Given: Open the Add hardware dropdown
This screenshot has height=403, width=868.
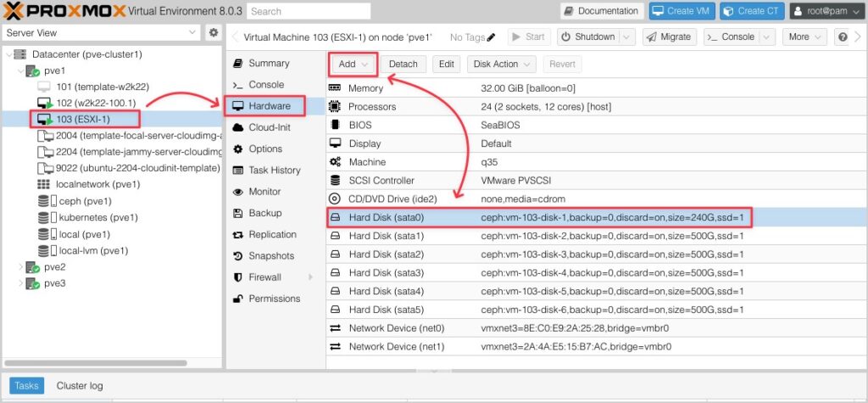Looking at the screenshot, I should [x=353, y=64].
